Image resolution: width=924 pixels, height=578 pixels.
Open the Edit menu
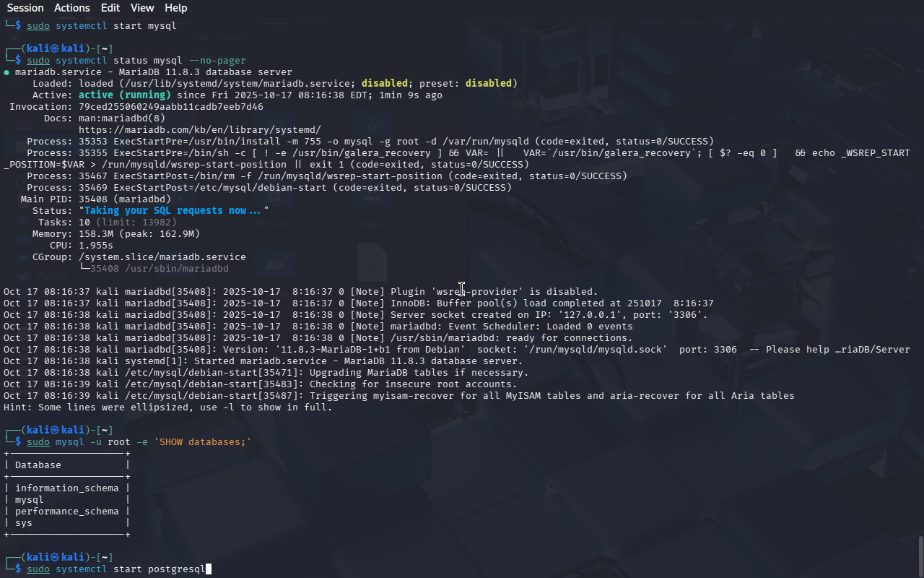click(x=110, y=8)
